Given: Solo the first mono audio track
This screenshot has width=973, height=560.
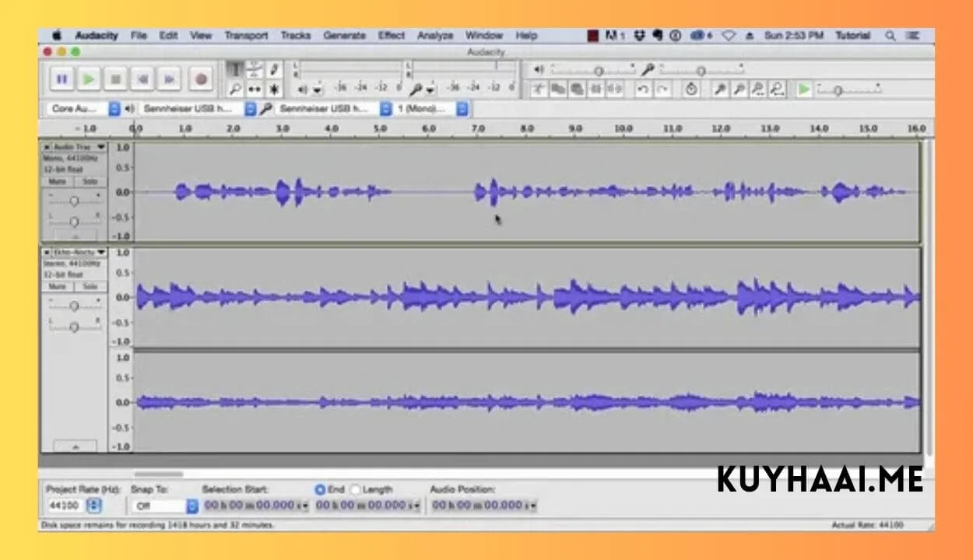Looking at the screenshot, I should point(90,181).
